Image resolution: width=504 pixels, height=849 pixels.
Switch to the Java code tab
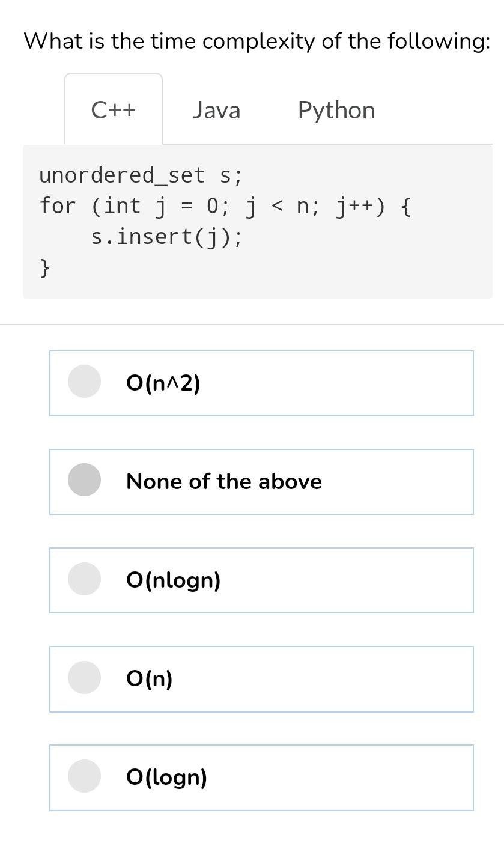(216, 110)
